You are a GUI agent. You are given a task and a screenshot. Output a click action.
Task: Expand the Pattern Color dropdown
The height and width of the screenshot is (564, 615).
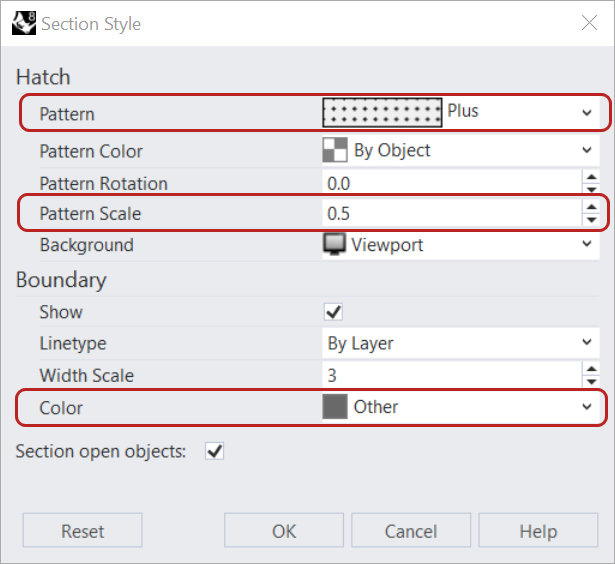587,150
